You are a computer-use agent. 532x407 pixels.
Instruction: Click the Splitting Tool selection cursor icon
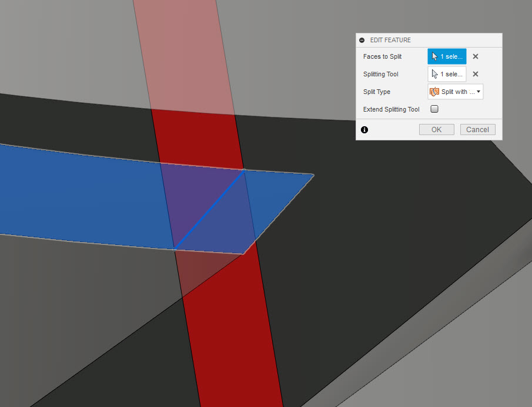tap(436, 74)
